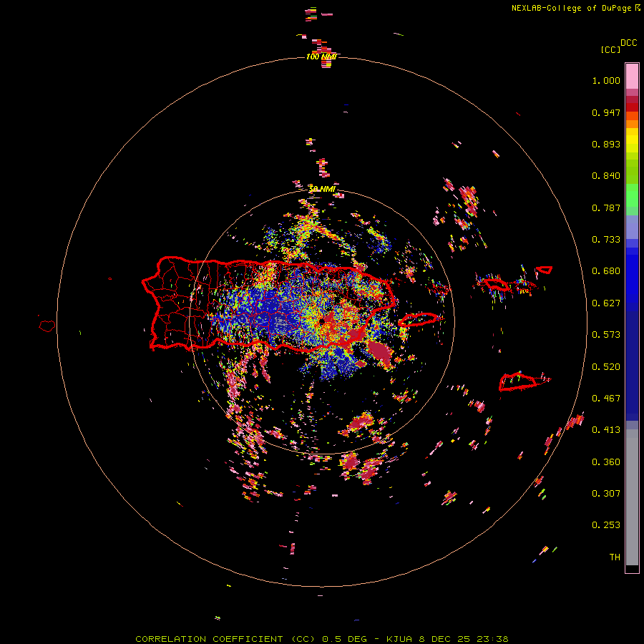Click the pink 1.000 color bar segment
Screen dimensions: 644x644
tap(632, 77)
